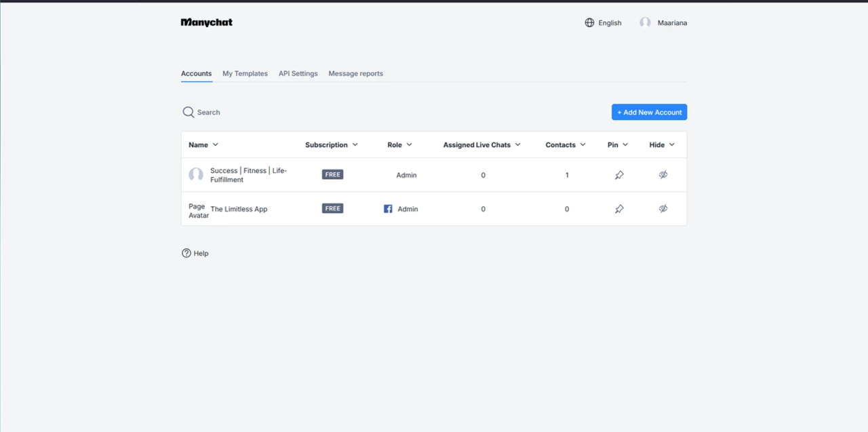Click live chats count for Success | Fitness

[x=483, y=175]
